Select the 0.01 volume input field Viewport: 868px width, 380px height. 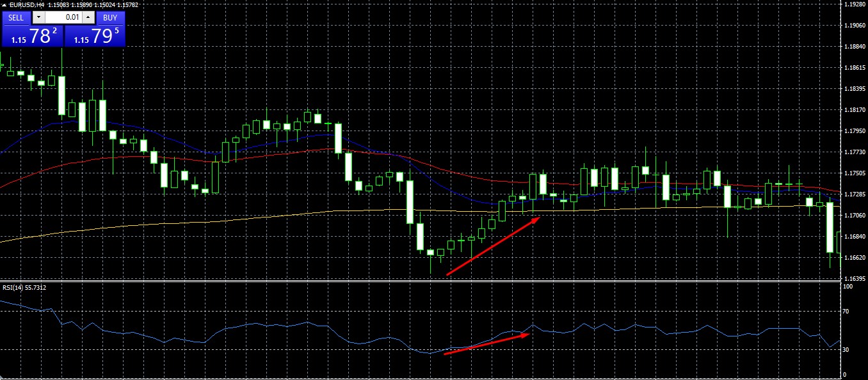click(64, 18)
